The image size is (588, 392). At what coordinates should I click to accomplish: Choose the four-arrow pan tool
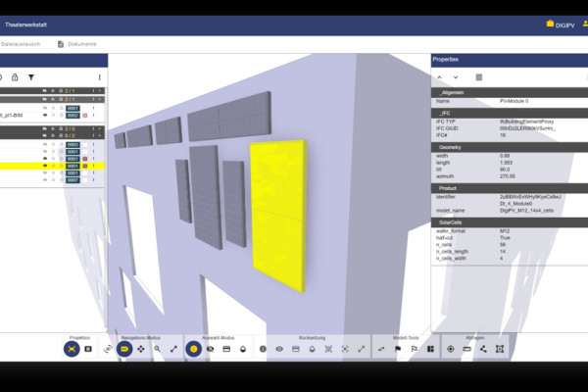(x=140, y=349)
